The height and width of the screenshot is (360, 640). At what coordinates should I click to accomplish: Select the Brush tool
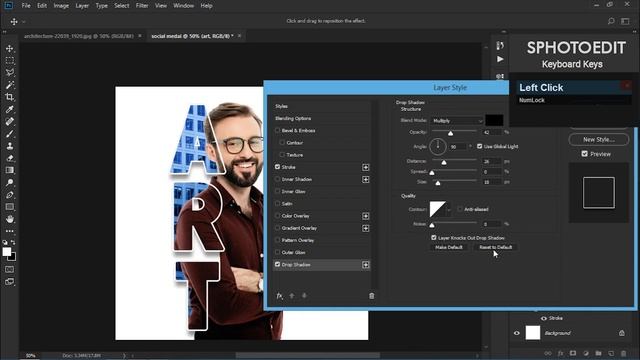(9, 134)
